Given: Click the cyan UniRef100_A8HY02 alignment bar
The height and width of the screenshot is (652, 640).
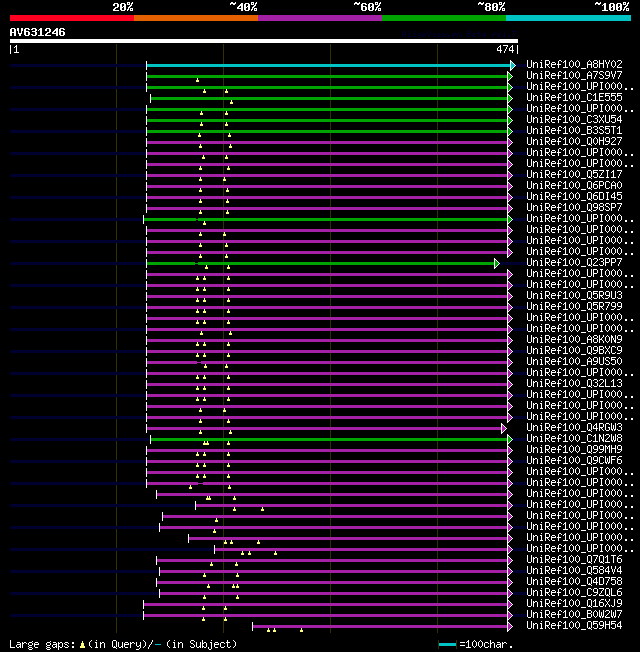Looking at the screenshot, I should click(328, 65).
